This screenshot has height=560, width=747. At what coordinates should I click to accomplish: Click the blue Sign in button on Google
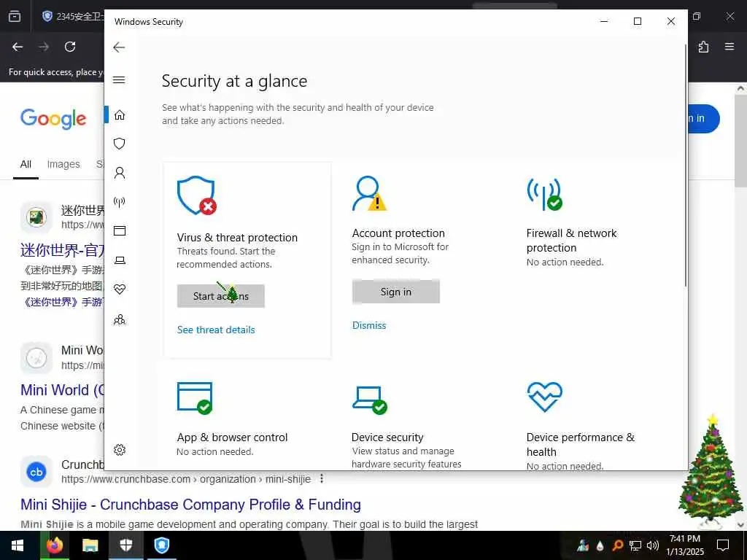pyautogui.click(x=703, y=119)
